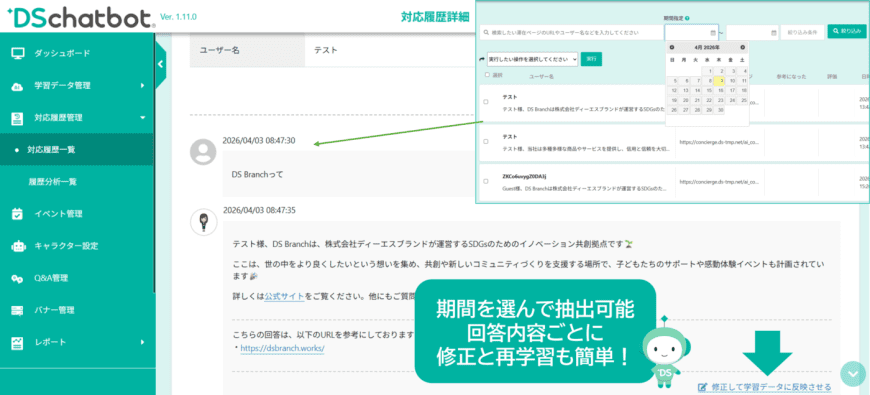The width and height of the screenshot is (870, 395).
Task: Click the Q&A管理 chat bubbles icon
Action: [x=18, y=278]
